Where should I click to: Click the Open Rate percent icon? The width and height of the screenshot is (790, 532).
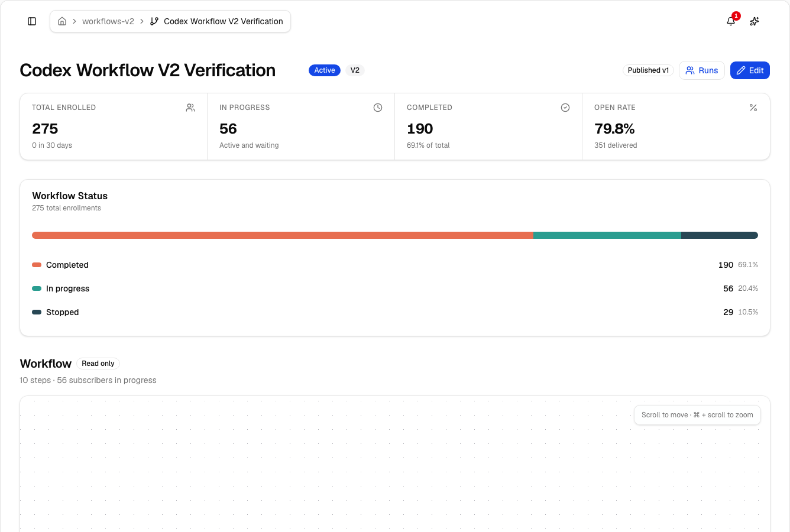click(x=753, y=108)
